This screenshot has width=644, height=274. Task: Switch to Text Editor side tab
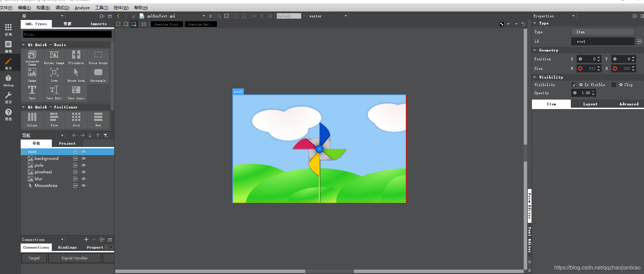coord(529,240)
